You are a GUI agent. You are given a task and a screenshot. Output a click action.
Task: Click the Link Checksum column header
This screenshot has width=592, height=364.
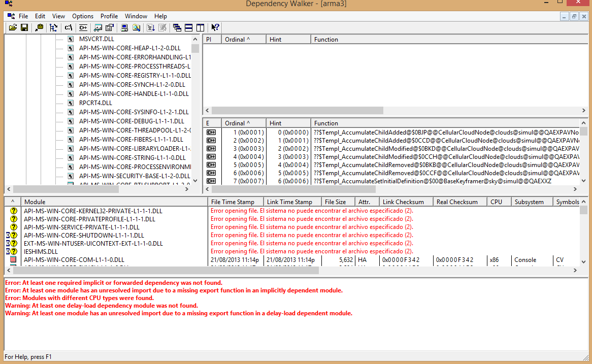click(403, 202)
